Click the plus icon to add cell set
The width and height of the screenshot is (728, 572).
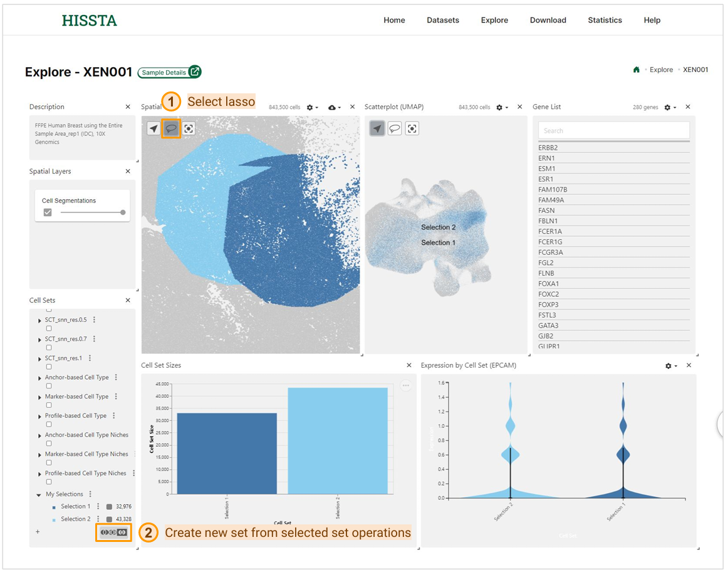tap(38, 532)
